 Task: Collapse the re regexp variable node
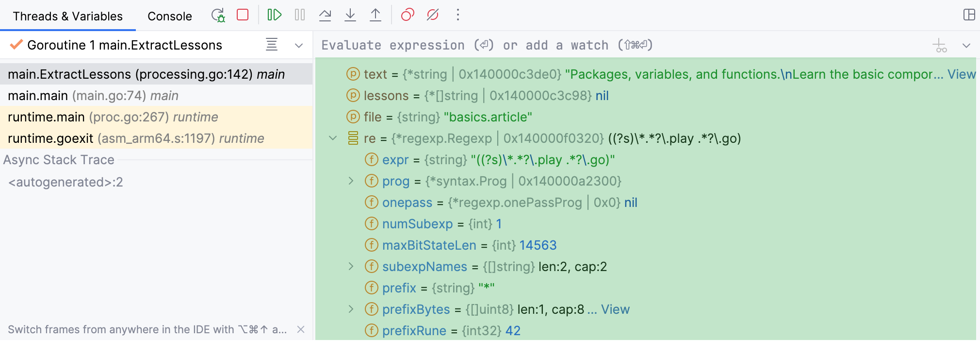tap(332, 138)
